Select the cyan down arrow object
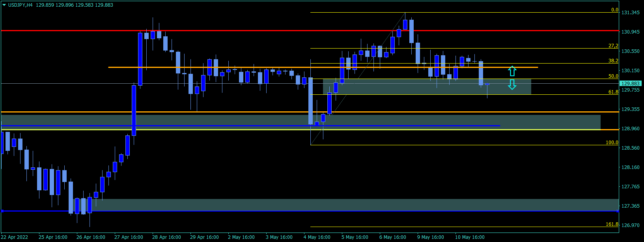644x242 pixels. click(512, 84)
